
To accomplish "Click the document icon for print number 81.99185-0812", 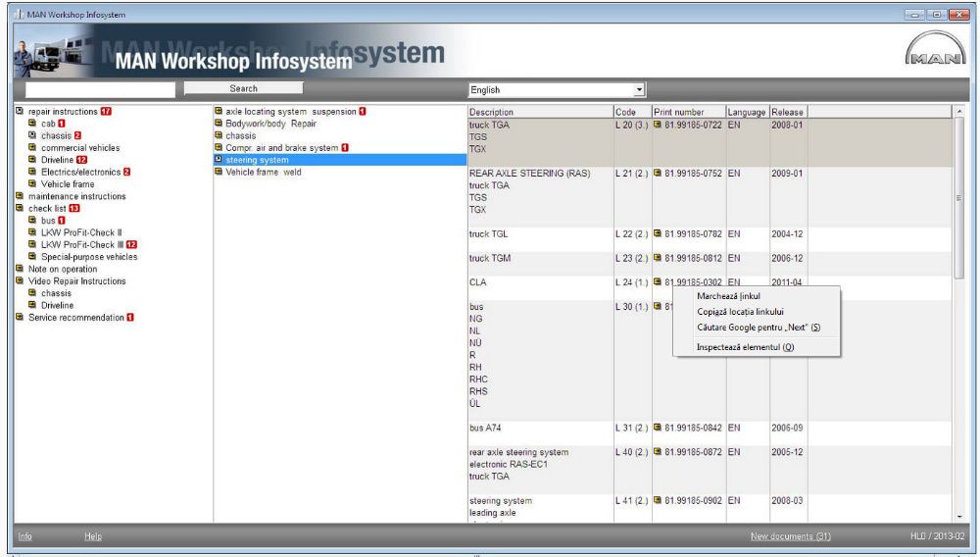I will tap(658, 258).
